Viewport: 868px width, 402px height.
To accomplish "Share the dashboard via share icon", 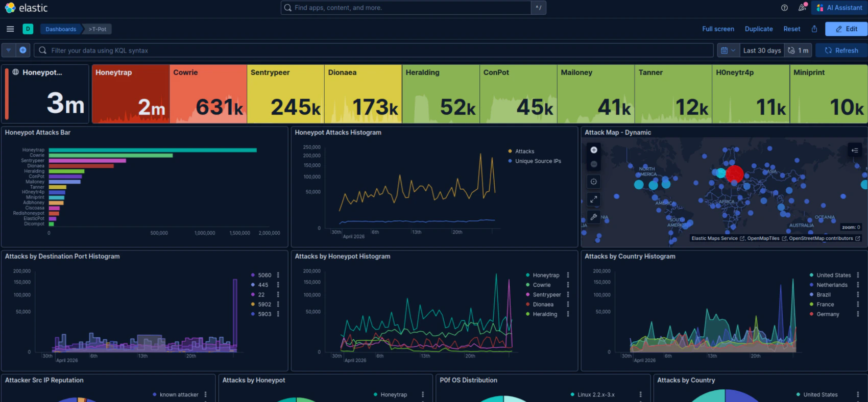I will click(814, 29).
